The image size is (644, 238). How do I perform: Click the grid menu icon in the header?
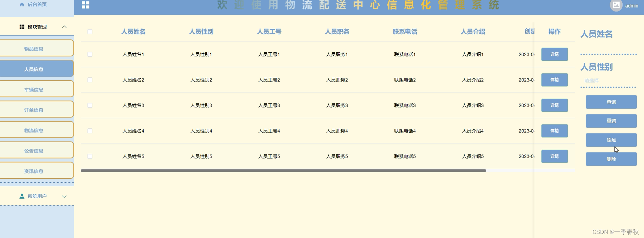point(85,5)
